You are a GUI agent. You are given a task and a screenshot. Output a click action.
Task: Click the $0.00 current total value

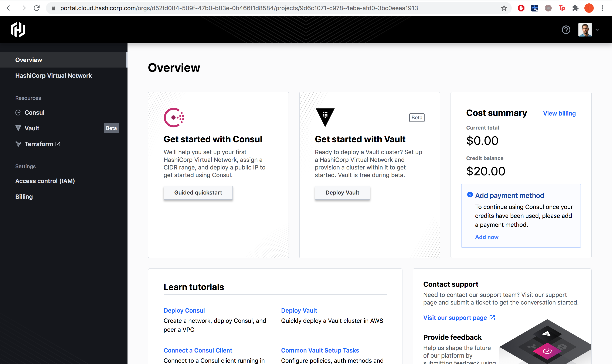482,141
